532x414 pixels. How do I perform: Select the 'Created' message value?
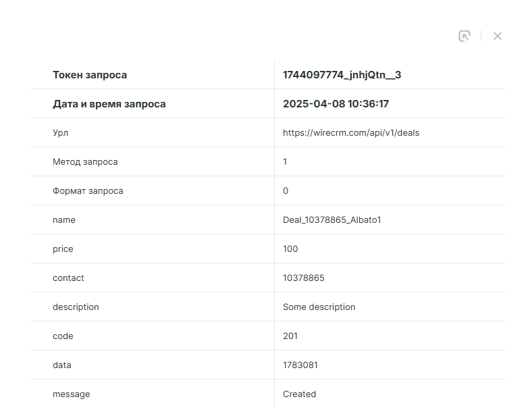[x=299, y=394]
